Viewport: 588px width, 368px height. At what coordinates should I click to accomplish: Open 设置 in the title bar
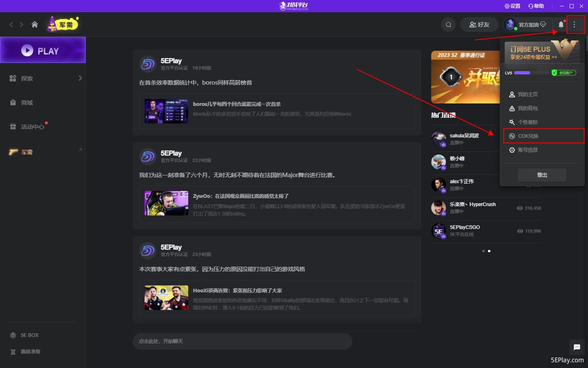pyautogui.click(x=512, y=6)
